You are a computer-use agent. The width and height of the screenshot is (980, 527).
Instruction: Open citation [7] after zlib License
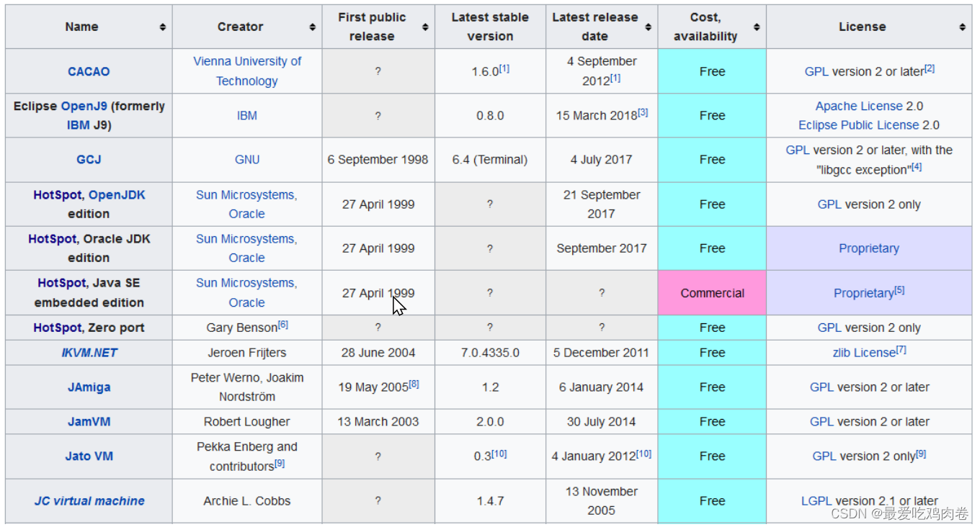click(x=901, y=350)
